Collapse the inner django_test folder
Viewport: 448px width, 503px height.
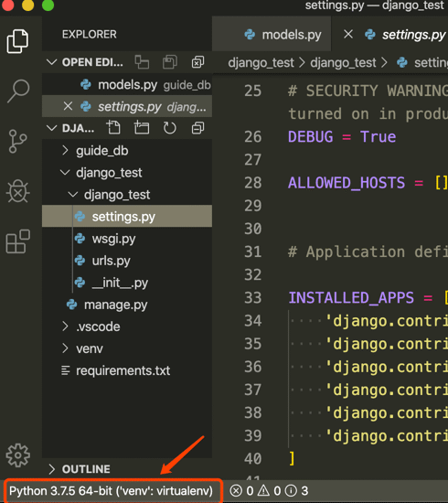click(x=73, y=195)
